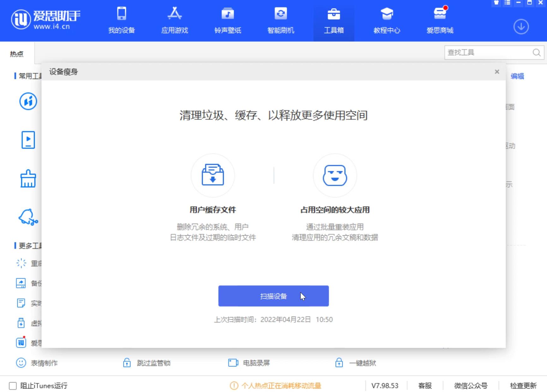Click the video player device icon
Viewport: 547px width, 392px height.
click(28, 140)
